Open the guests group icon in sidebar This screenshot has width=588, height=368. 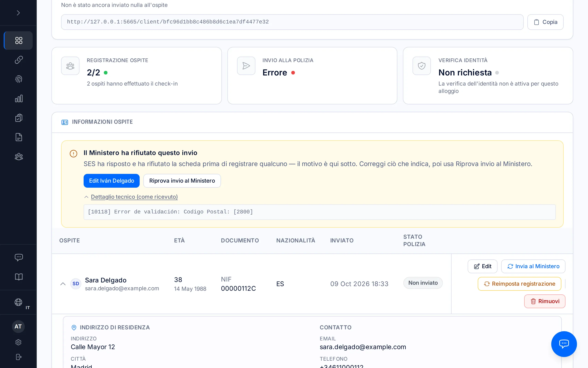click(18, 156)
